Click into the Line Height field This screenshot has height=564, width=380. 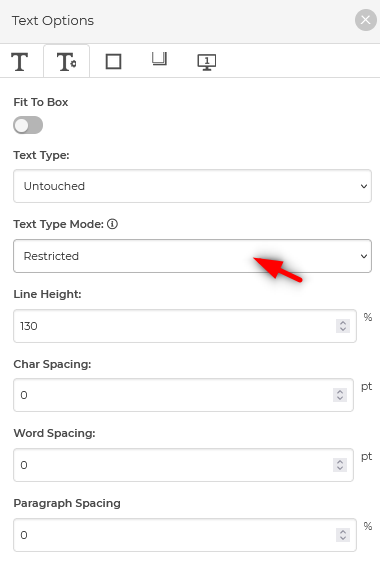pyautogui.click(x=185, y=326)
